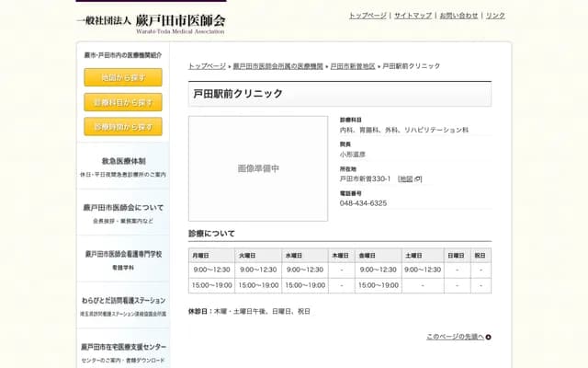The width and height of the screenshot is (588, 368).
Task: Jump to top via このページの先頭へ
Action: [455, 337]
